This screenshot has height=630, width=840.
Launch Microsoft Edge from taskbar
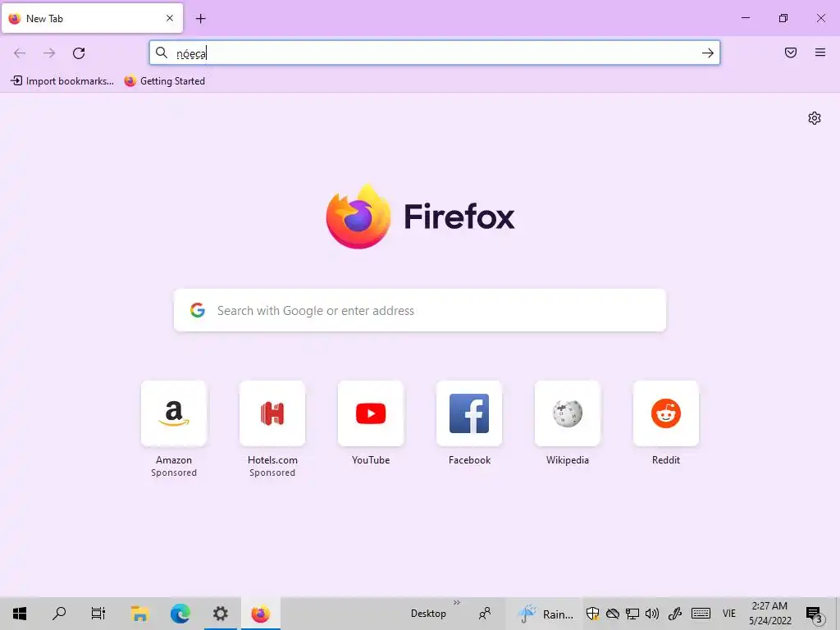click(x=180, y=614)
